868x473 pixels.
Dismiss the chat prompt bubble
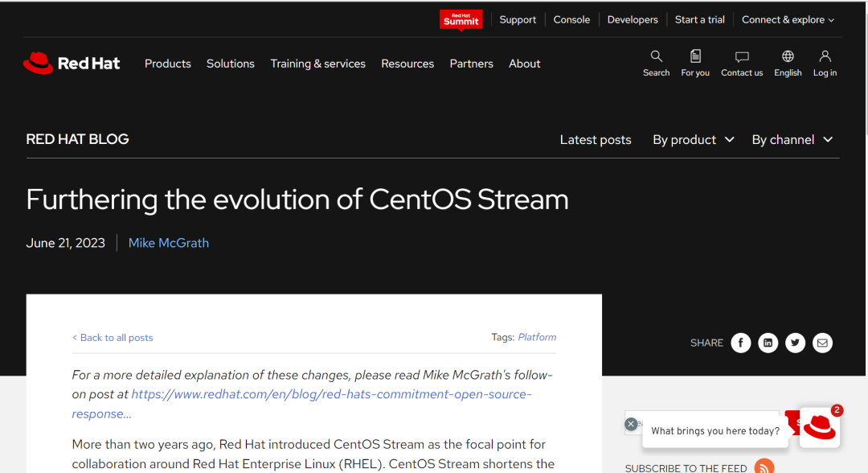coord(631,424)
